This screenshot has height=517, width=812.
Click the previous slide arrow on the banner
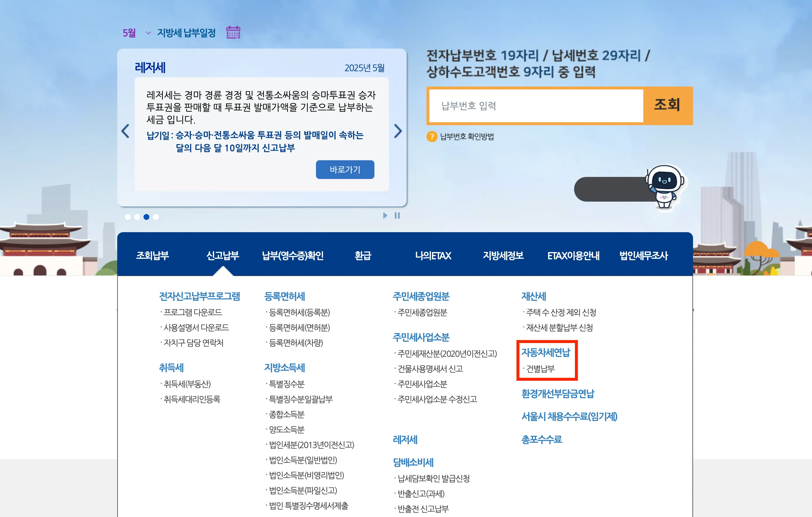125,131
